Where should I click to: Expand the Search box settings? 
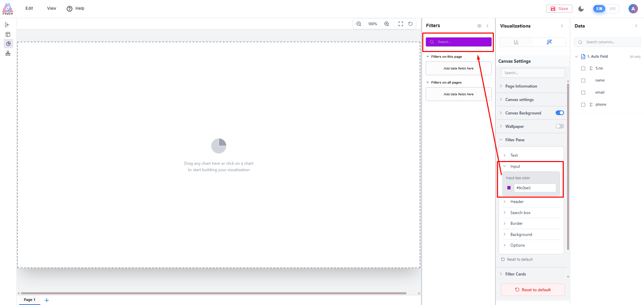(520, 213)
